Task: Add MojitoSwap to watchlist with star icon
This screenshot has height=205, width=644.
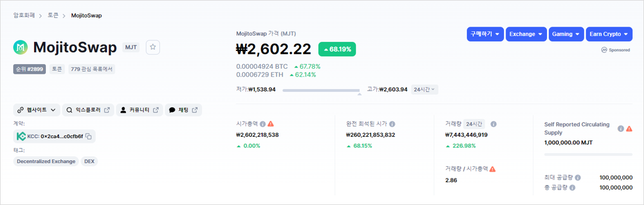Action: (153, 47)
